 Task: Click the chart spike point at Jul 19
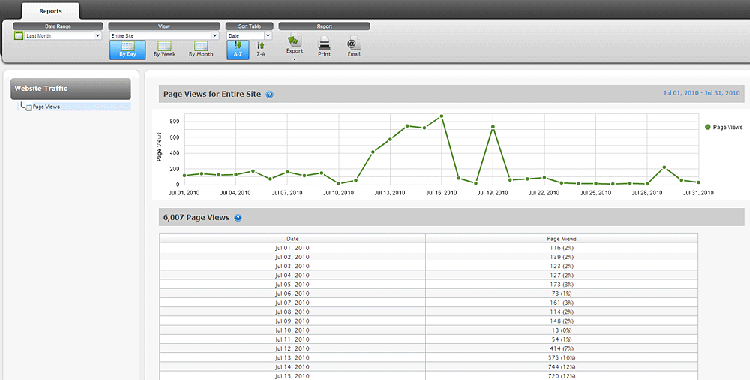pos(493,127)
